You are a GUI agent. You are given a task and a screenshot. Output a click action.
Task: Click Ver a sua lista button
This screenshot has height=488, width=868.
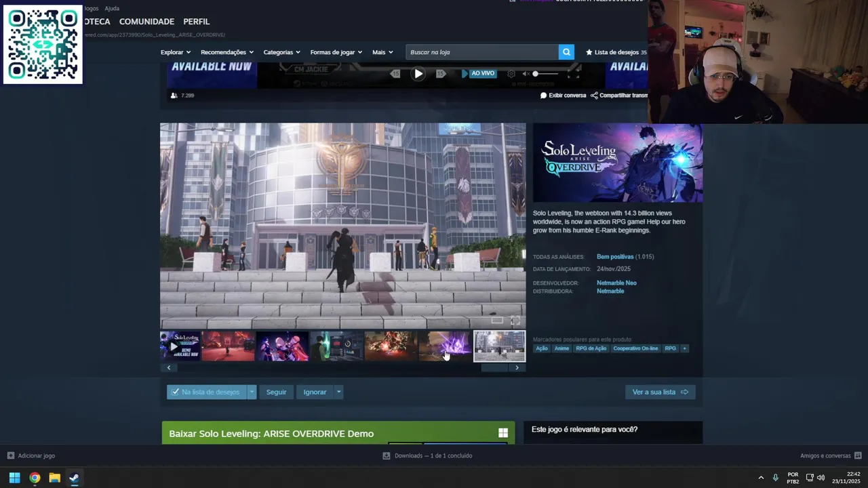point(660,392)
